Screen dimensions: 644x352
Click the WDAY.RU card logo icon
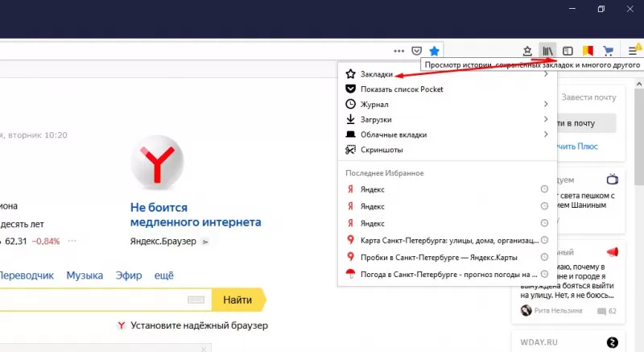[x=612, y=342]
